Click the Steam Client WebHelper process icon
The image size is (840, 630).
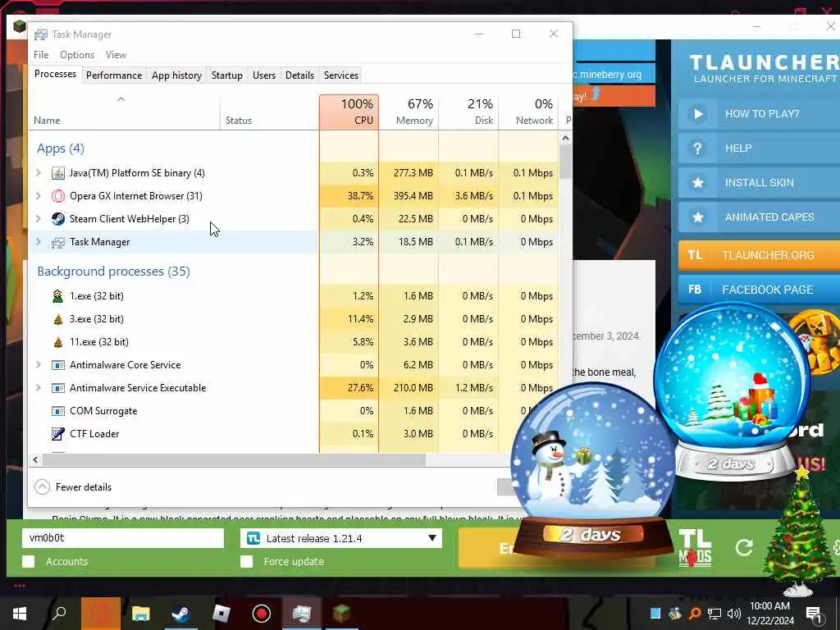click(58, 219)
